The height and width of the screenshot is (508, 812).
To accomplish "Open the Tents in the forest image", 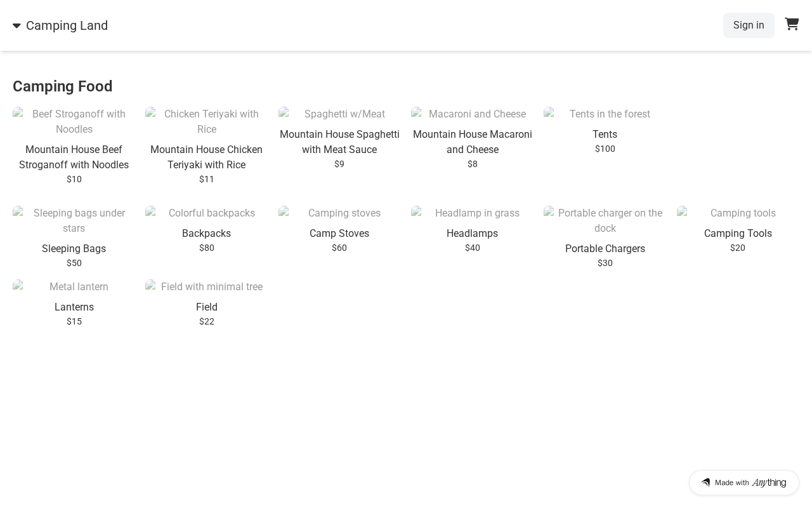I will coord(605,114).
